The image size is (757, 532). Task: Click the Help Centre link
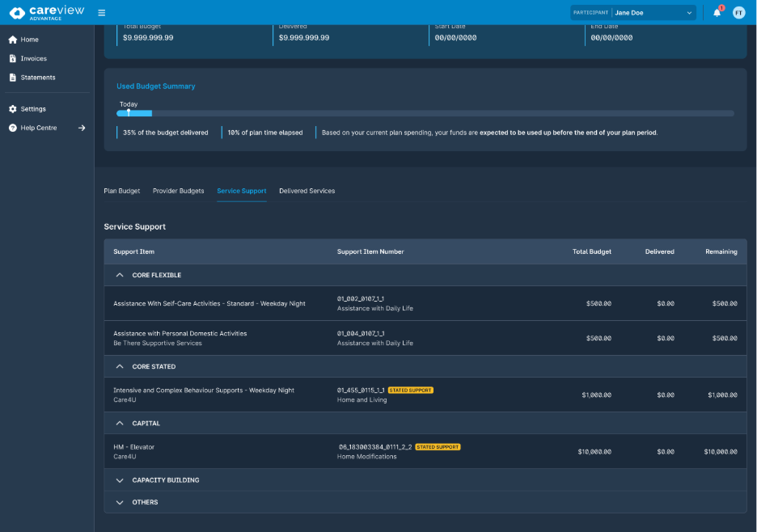point(39,128)
